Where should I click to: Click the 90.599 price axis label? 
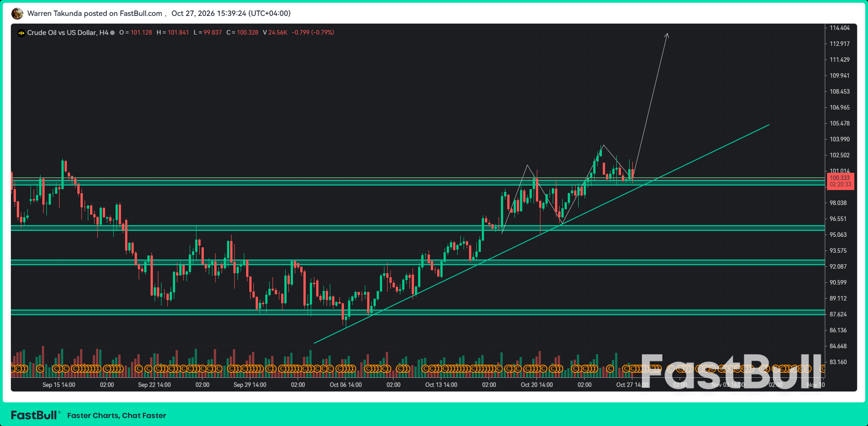[838, 283]
